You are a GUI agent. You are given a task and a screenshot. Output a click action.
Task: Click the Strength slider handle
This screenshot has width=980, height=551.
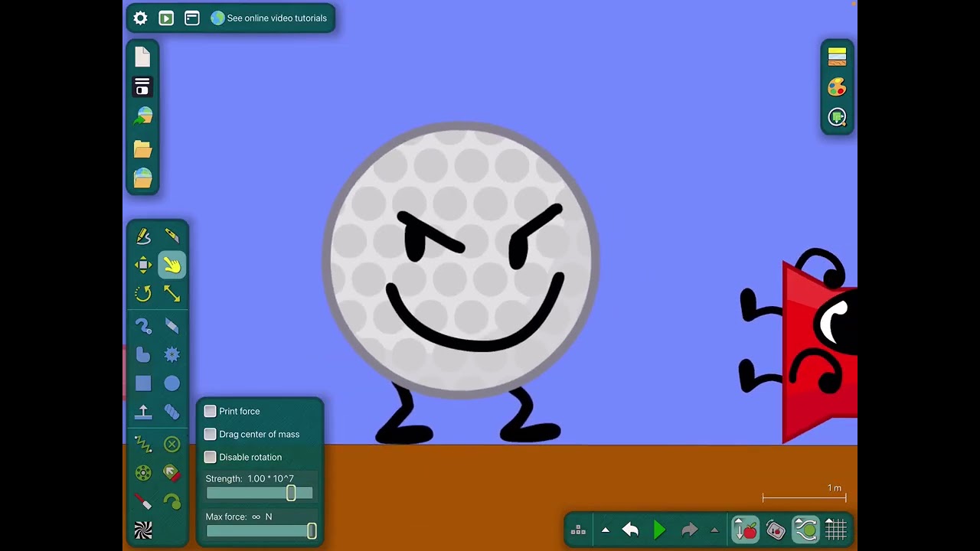pyautogui.click(x=291, y=494)
